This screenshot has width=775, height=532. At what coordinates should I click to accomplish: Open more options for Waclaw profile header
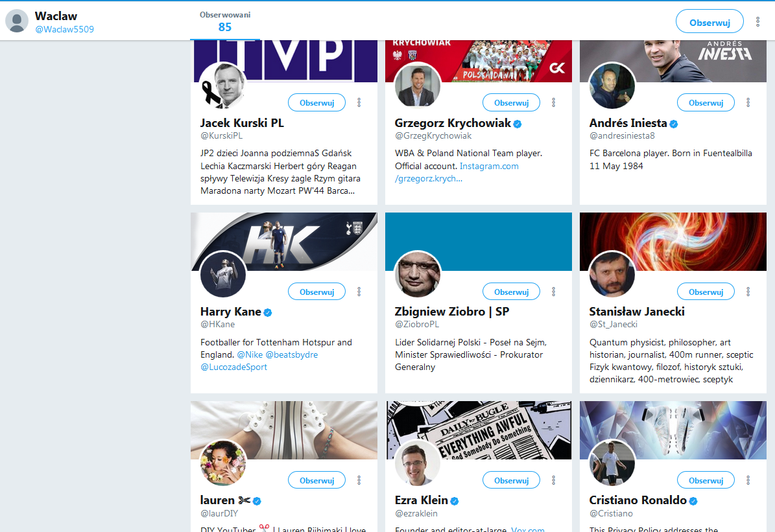[757, 22]
